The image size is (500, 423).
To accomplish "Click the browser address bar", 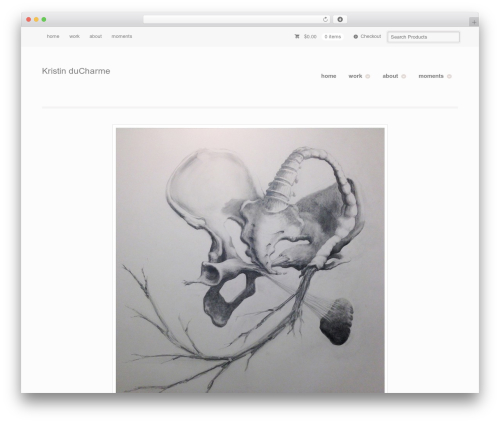I will tap(237, 19).
